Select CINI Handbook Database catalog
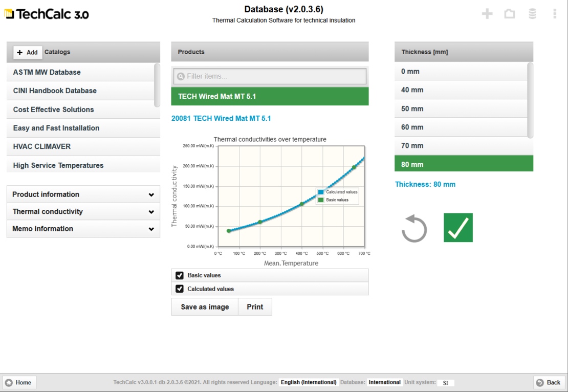The width and height of the screenshot is (568, 392). [x=80, y=91]
